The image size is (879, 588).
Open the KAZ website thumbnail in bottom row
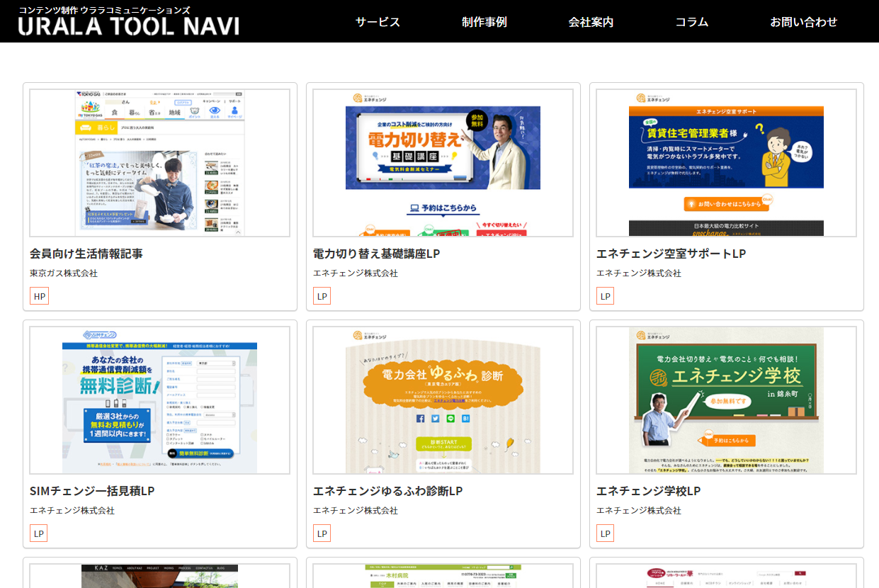click(160, 576)
